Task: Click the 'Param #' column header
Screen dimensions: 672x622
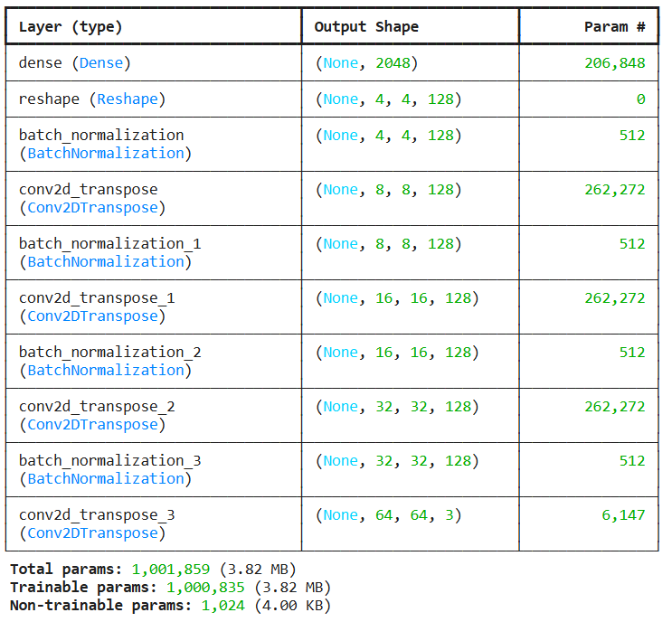Action: click(614, 27)
